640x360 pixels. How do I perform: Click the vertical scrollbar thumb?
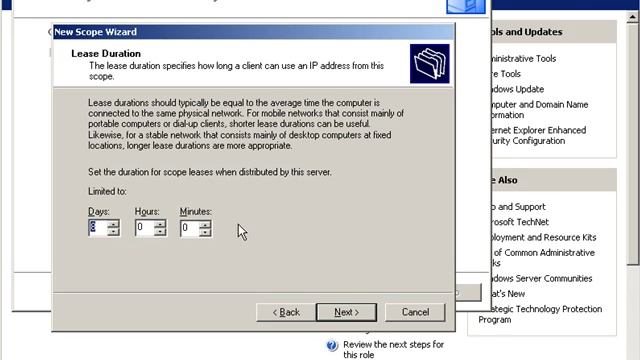tap(633, 144)
